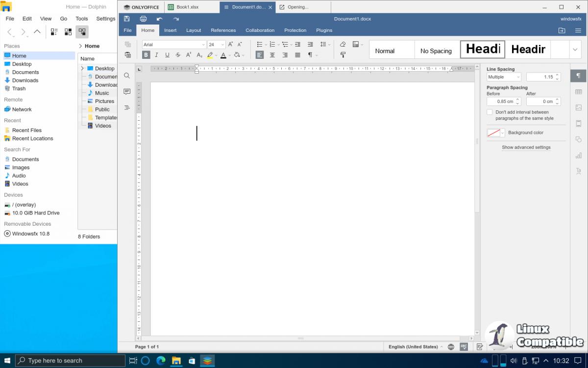Click the italic formatting icon
The height and width of the screenshot is (368, 588).
pyautogui.click(x=157, y=55)
